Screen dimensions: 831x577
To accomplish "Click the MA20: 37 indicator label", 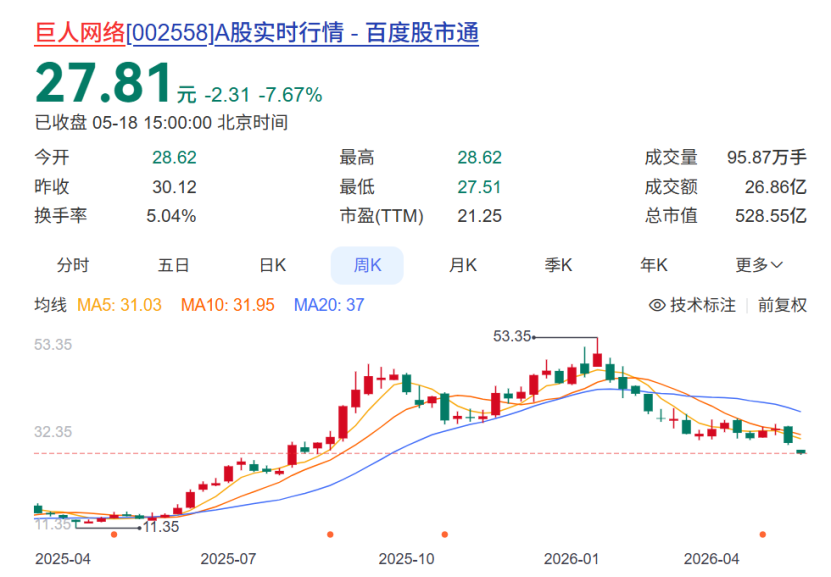I will coord(329,305).
